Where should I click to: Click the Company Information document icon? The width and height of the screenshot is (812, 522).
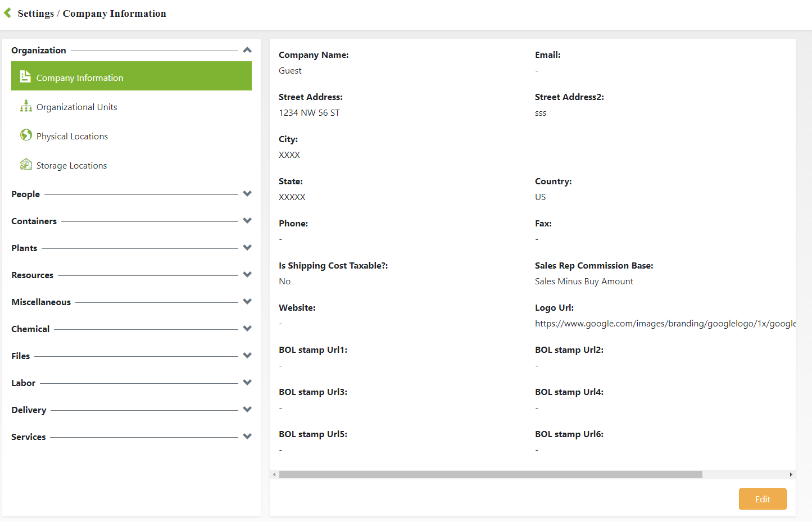[x=25, y=76]
